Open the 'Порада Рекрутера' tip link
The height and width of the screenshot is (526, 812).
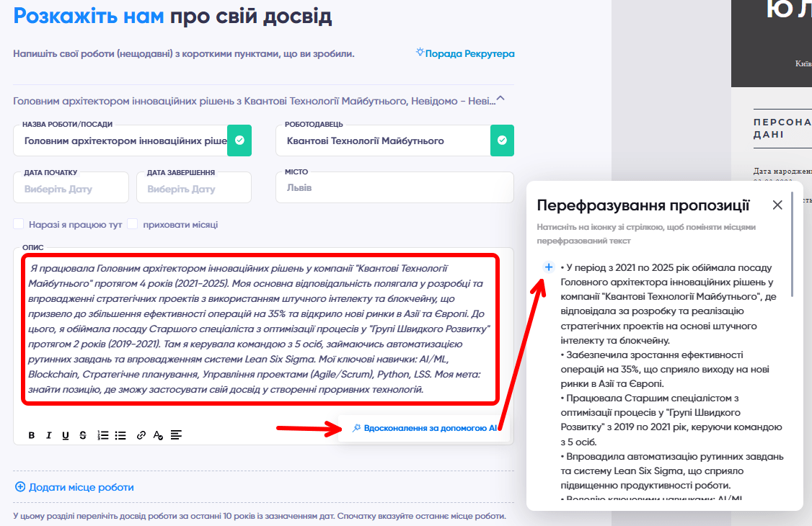coord(465,53)
